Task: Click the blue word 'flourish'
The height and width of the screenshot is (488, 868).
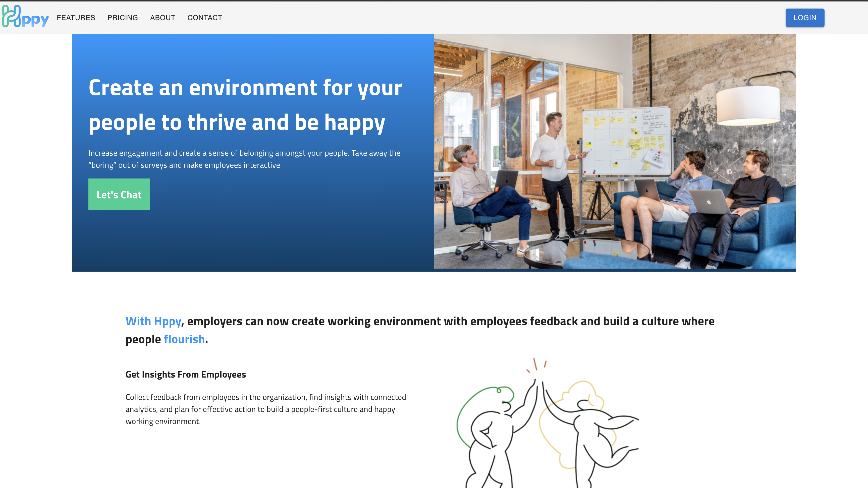Action: [x=184, y=339]
